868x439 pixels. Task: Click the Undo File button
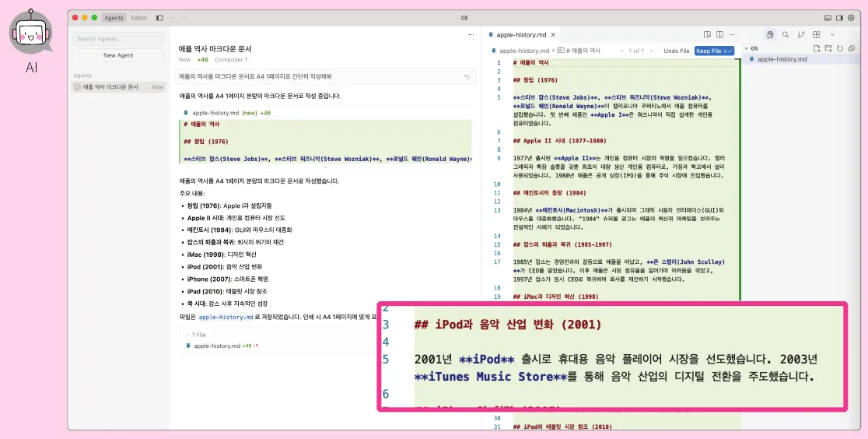pos(677,51)
